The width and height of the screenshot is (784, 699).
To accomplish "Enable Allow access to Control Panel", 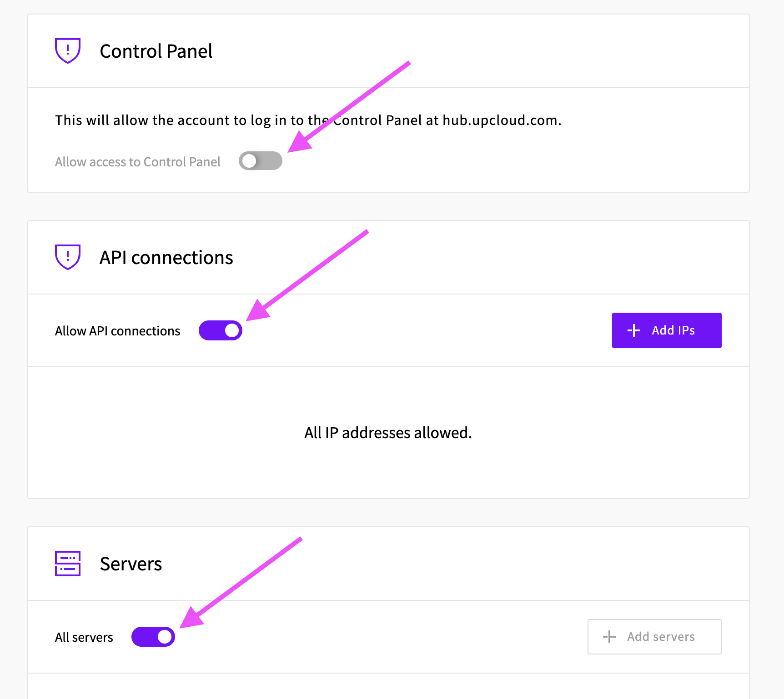I will 260,160.
